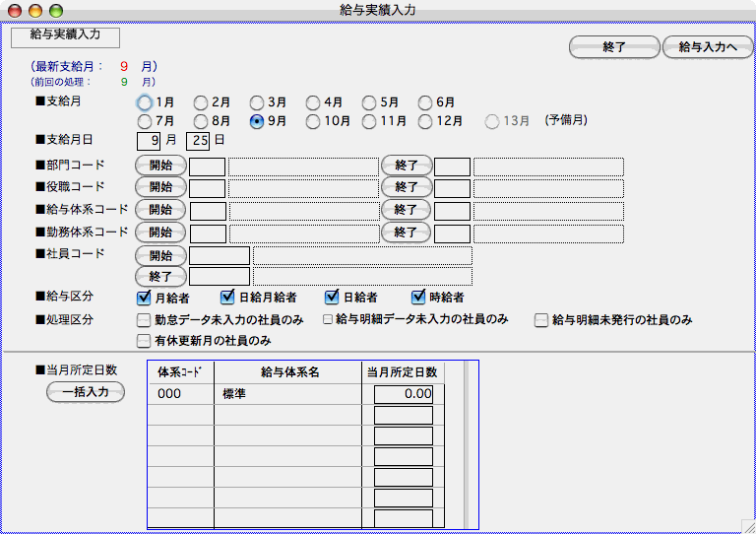Screen dimensions: 756x534
Task: Check 有休更新月の社員のみ box
Action: (143, 341)
